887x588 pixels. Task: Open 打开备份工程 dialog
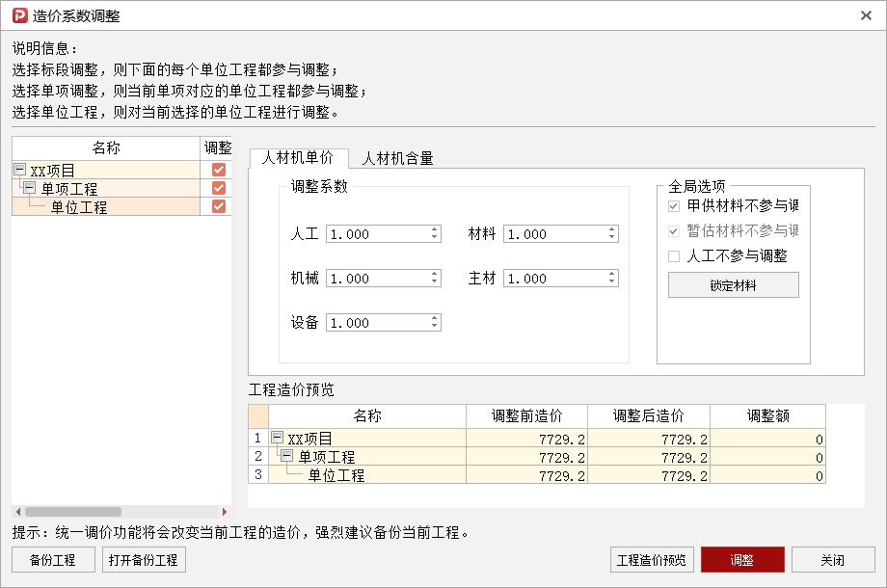click(x=143, y=559)
